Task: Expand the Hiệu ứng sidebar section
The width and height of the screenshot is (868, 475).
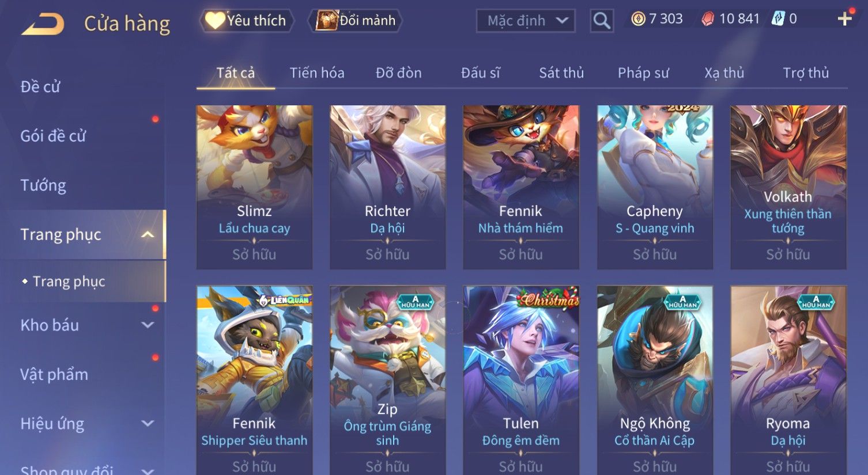Action: (x=148, y=423)
